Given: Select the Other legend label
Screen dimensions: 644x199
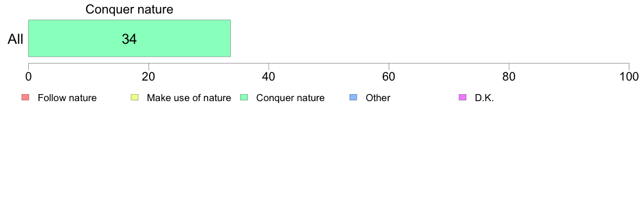Looking at the screenshot, I should click(378, 98).
